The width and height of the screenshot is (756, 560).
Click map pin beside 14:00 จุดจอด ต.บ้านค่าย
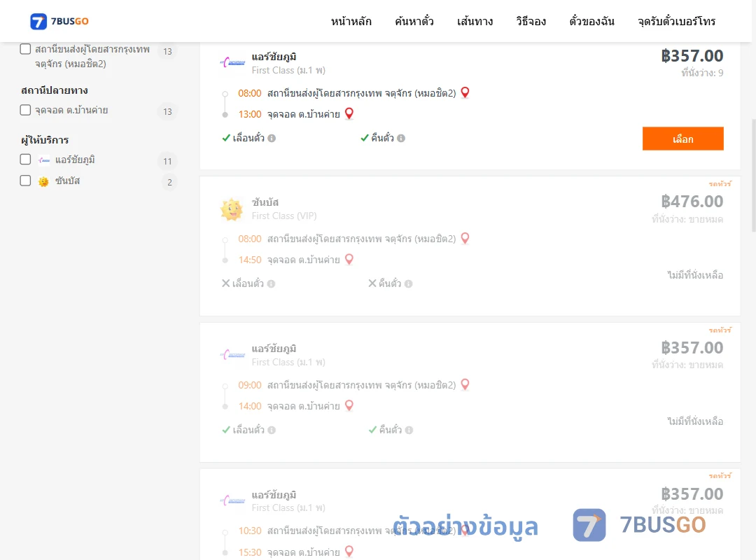point(349,406)
